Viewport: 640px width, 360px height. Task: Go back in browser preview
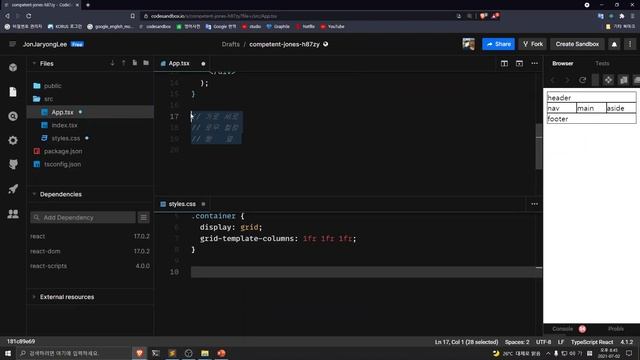point(553,80)
